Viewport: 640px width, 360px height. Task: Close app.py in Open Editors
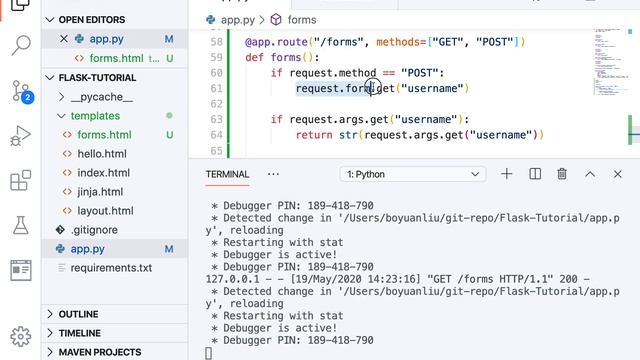[x=64, y=39]
